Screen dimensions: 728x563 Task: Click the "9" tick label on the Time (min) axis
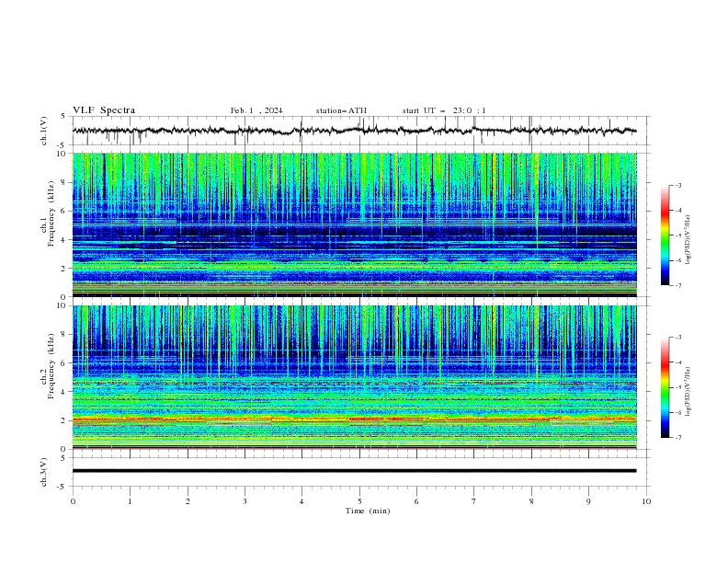coord(588,501)
